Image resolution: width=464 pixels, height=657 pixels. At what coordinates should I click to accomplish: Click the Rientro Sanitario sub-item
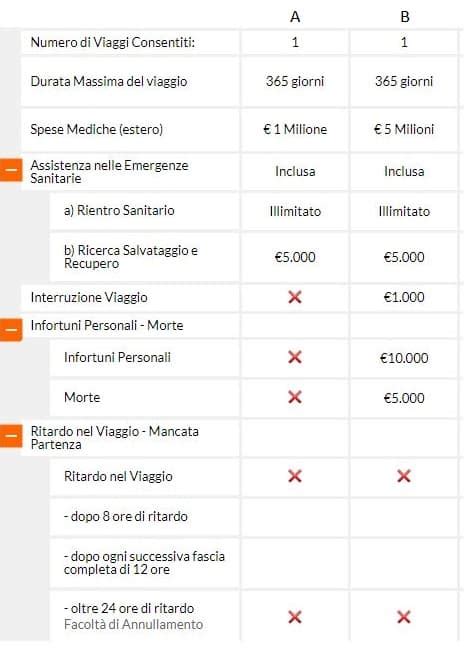point(119,210)
